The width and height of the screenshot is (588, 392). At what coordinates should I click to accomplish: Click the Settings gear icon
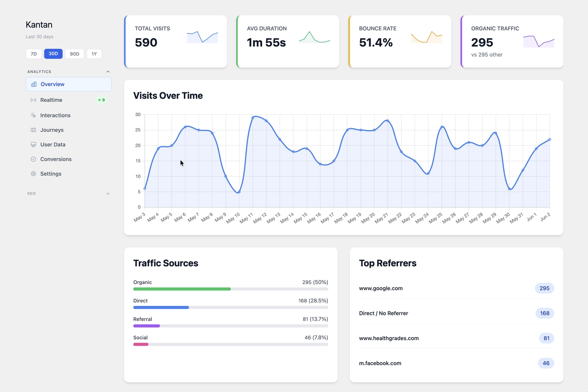[33, 174]
